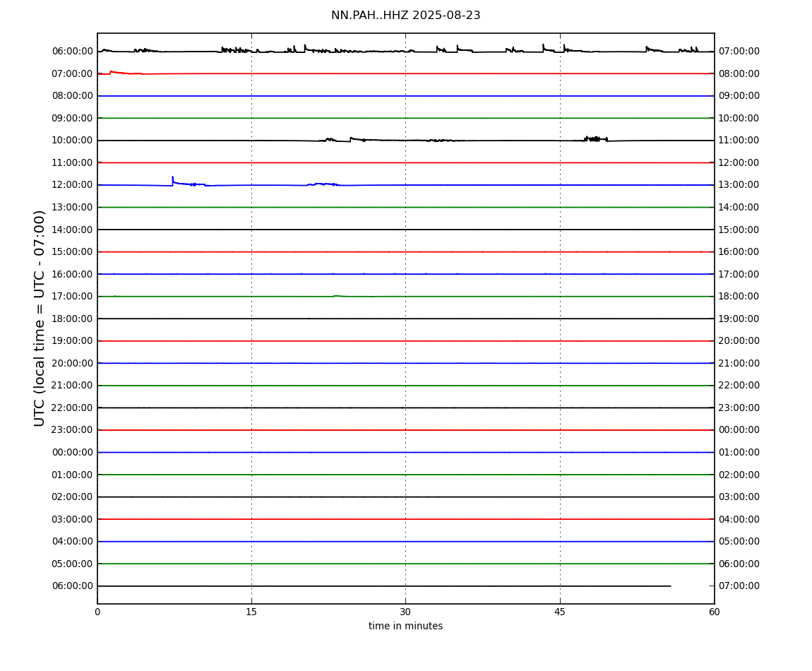Click left-axis row label 17:00:00 beside green trace
The width and height of the screenshot is (812, 671).
(73, 297)
